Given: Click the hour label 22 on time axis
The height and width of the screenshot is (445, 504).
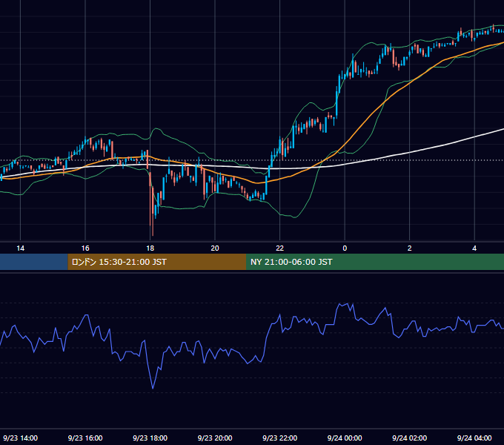Looking at the screenshot, I should tap(279, 248).
